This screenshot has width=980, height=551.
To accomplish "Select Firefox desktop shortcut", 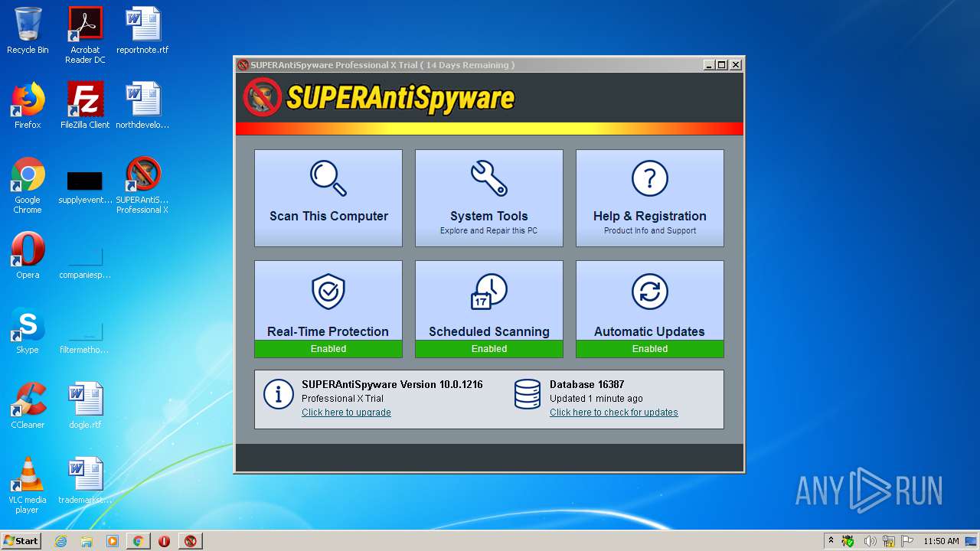I will click(x=28, y=106).
